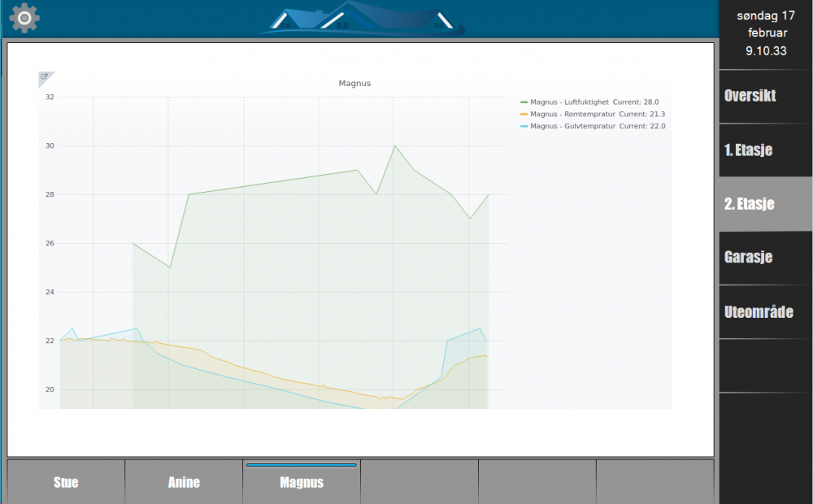
Task: Open the Uteområde section
Action: point(759,312)
